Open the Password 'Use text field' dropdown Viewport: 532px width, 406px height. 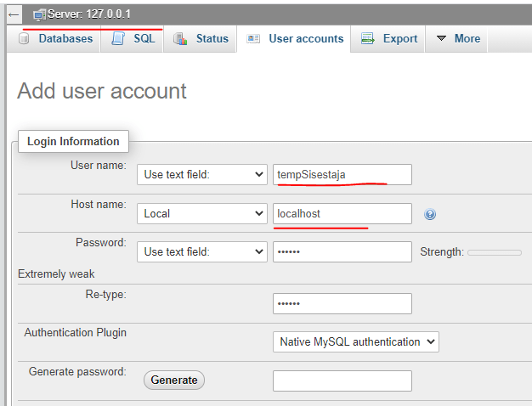(202, 251)
